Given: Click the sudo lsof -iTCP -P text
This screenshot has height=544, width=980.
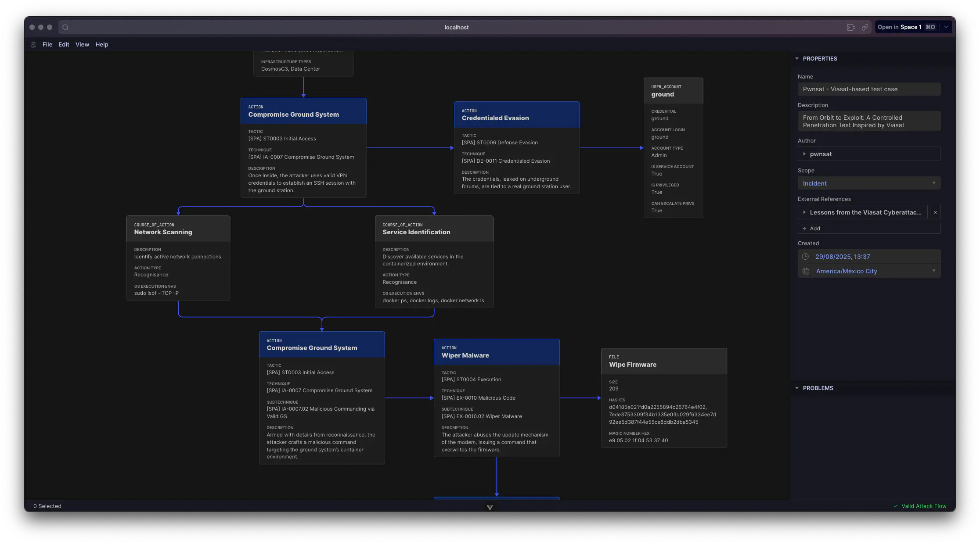Looking at the screenshot, I should [156, 293].
